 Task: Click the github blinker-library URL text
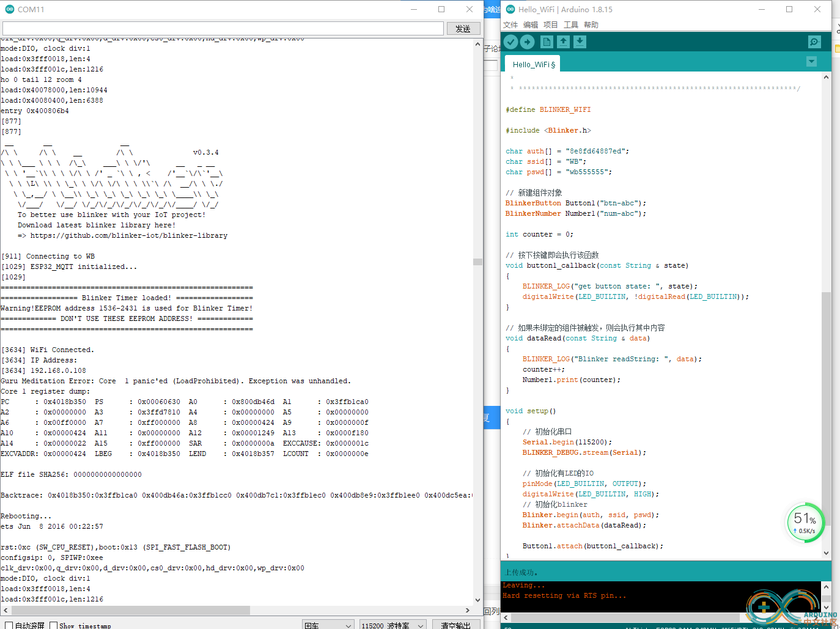128,235
